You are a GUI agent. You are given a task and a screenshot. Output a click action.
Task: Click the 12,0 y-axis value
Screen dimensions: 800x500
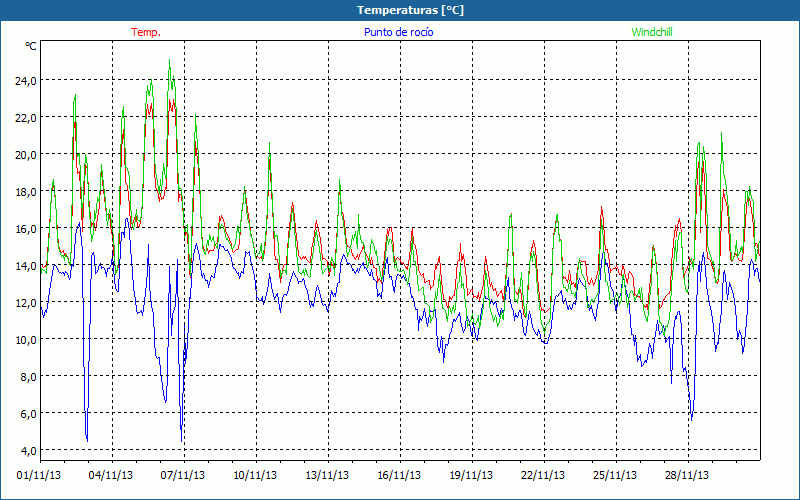pyautogui.click(x=27, y=302)
